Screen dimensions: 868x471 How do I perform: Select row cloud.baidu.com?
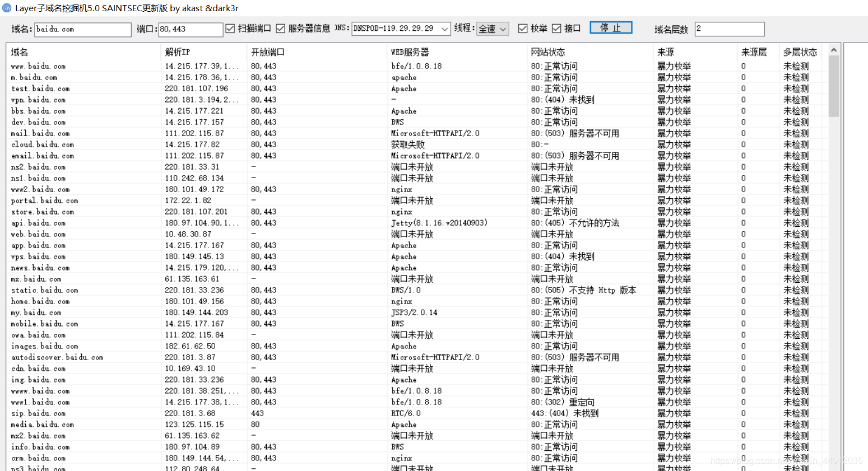417,144
